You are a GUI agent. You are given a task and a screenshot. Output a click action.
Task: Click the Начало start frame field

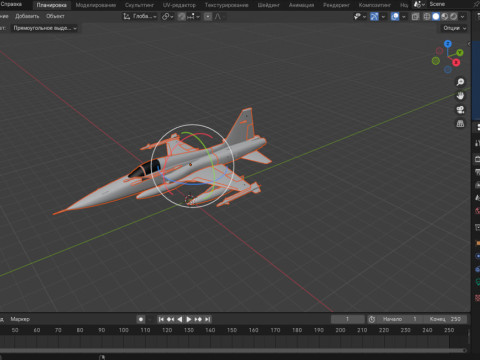point(400,319)
